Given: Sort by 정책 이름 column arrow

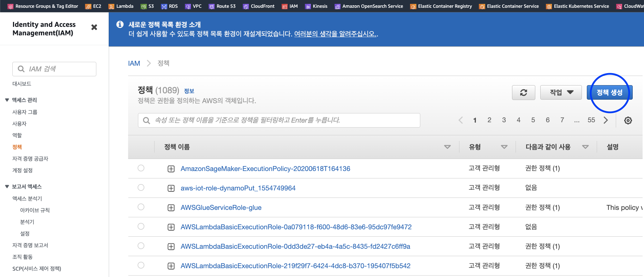Looking at the screenshot, I should point(447,147).
